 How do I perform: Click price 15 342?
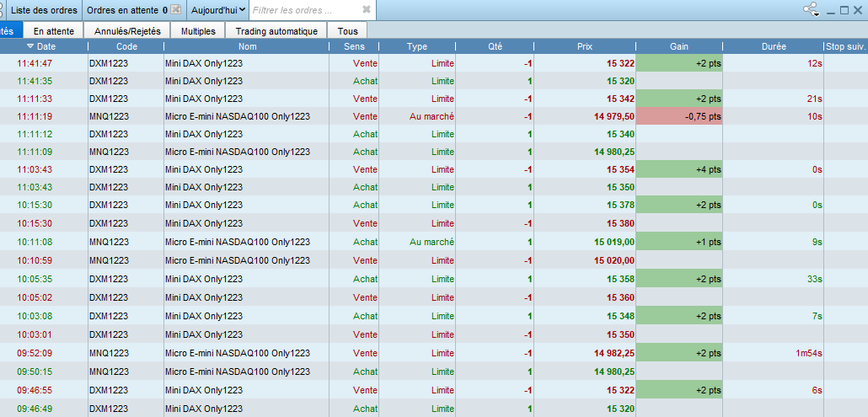tap(620, 99)
